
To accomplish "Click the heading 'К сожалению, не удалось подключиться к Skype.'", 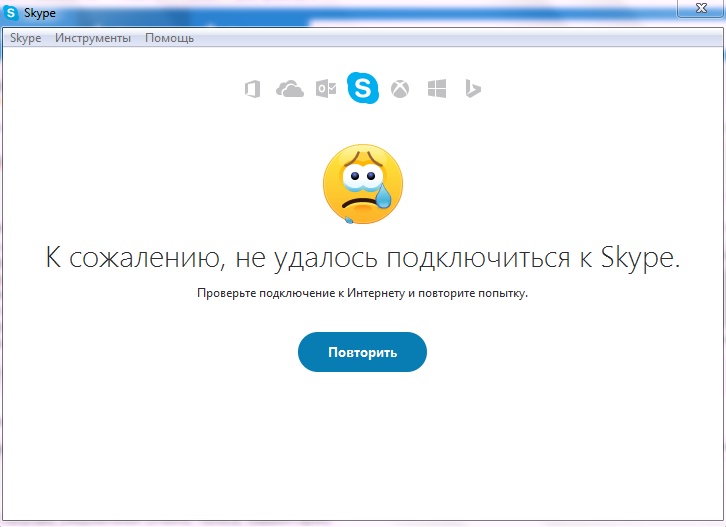I will coord(363,257).
